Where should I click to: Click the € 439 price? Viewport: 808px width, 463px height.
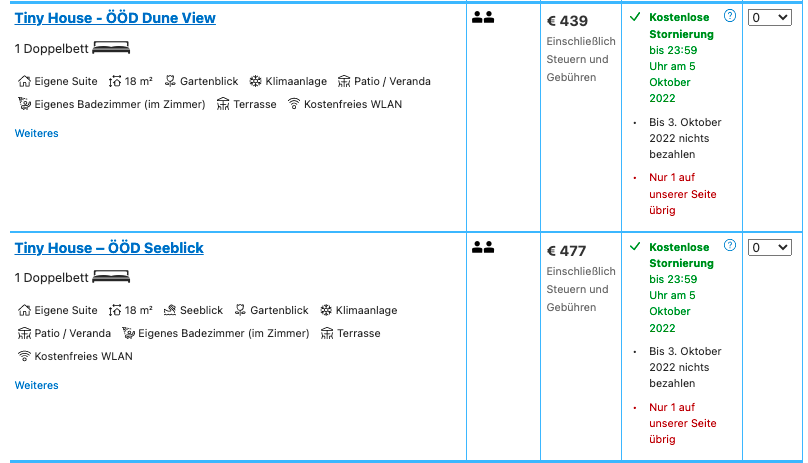567,21
